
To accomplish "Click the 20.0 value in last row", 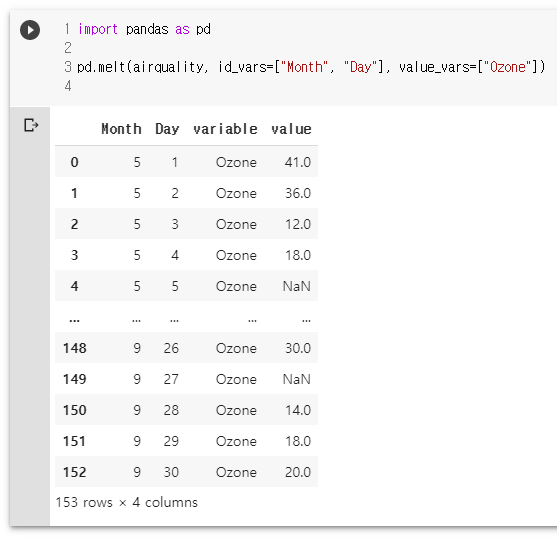I will pos(298,472).
